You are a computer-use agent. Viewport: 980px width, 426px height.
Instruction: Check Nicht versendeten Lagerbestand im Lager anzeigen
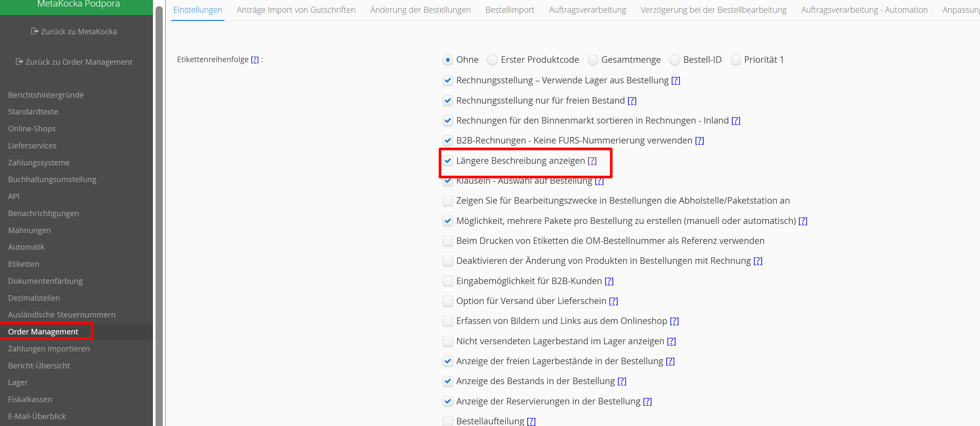448,341
